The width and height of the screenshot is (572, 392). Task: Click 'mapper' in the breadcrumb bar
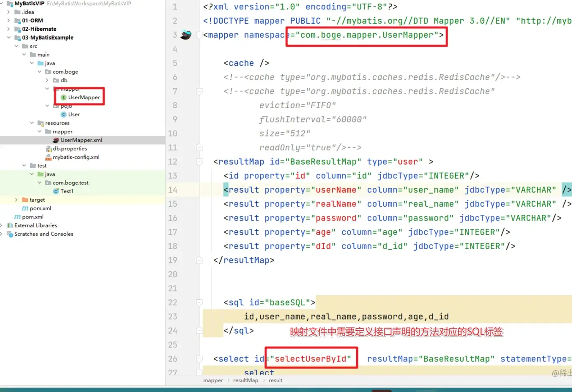(x=213, y=381)
